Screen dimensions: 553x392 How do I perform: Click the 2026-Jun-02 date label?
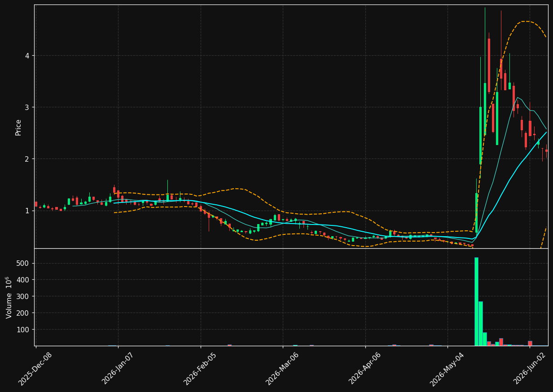[x=529, y=369]
